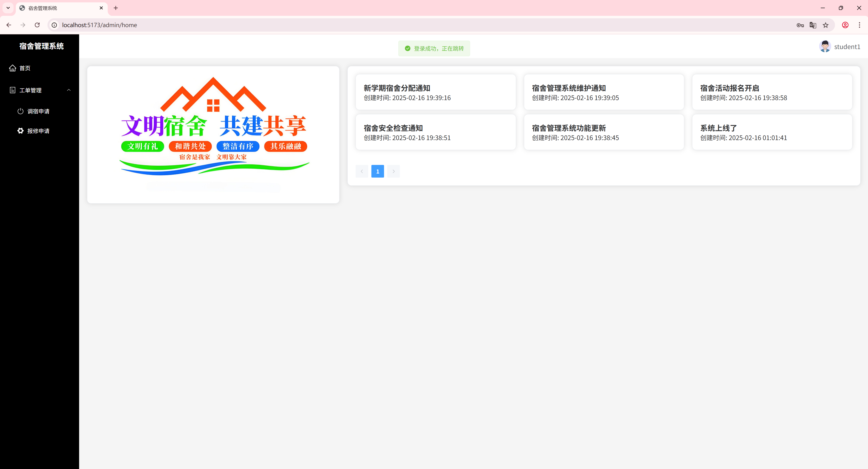868x469 pixels.
Task: Open Chrome three-dot menu
Action: pos(859,25)
